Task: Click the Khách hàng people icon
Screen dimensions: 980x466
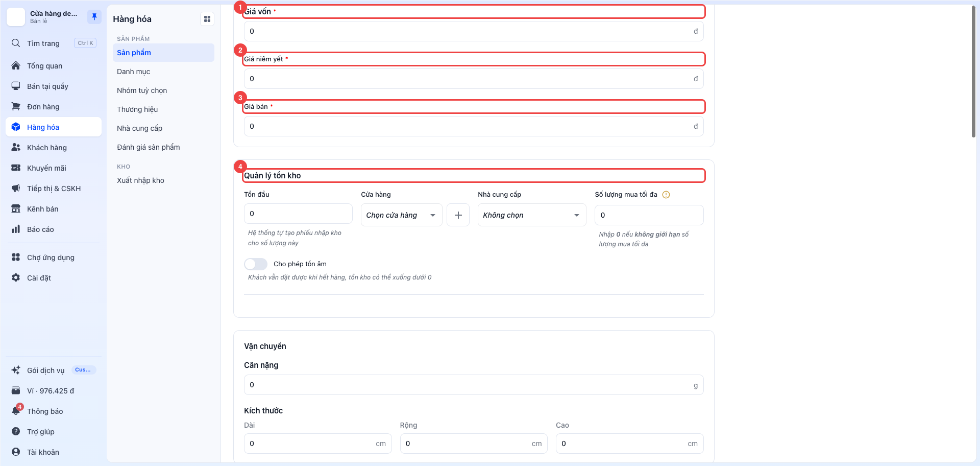Action: pyautogui.click(x=16, y=147)
